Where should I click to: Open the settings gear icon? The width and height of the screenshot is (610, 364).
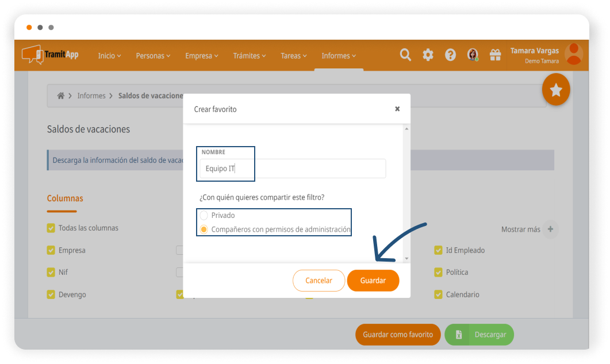point(428,55)
